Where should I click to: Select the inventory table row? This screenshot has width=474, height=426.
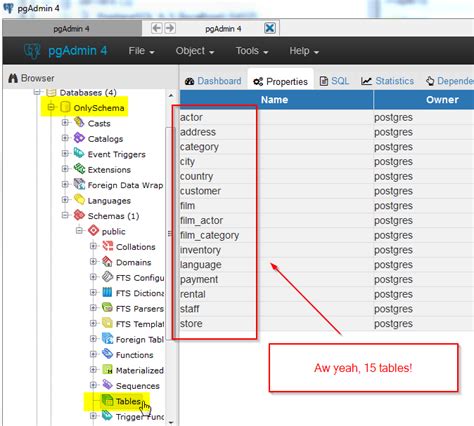tap(327, 250)
